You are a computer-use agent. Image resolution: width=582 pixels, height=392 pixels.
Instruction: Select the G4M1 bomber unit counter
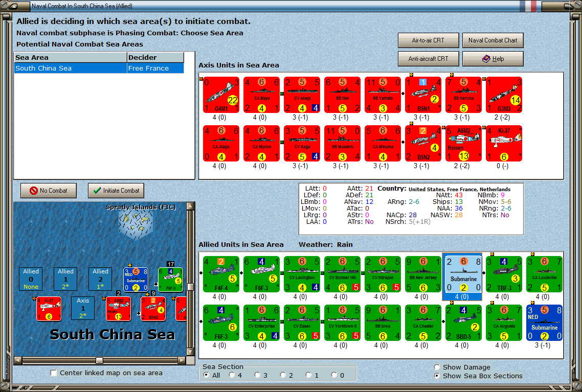point(221,95)
